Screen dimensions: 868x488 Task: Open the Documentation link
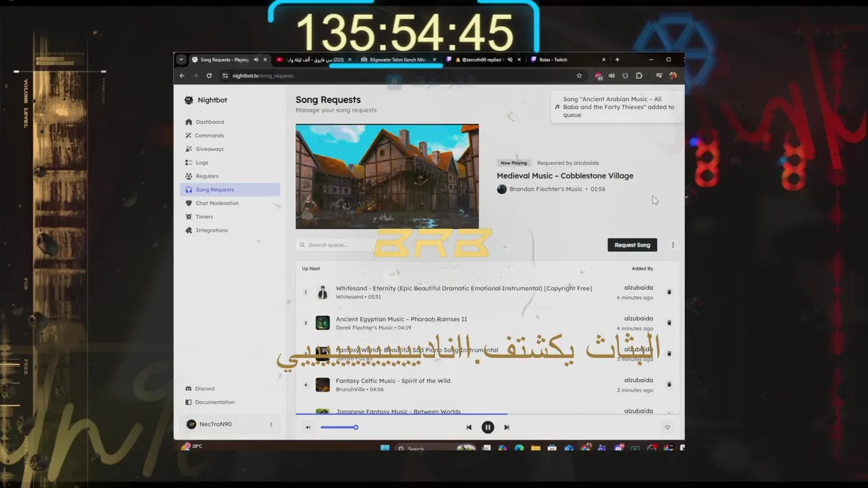[214, 402]
